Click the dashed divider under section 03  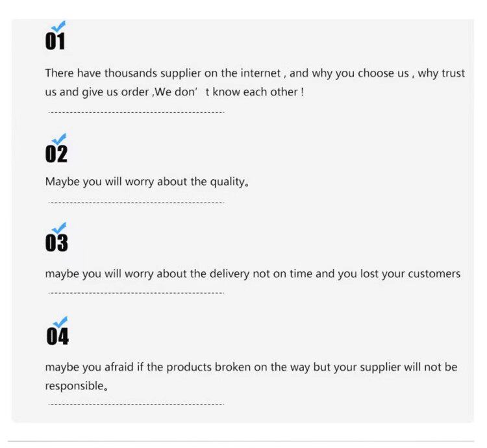136,292
